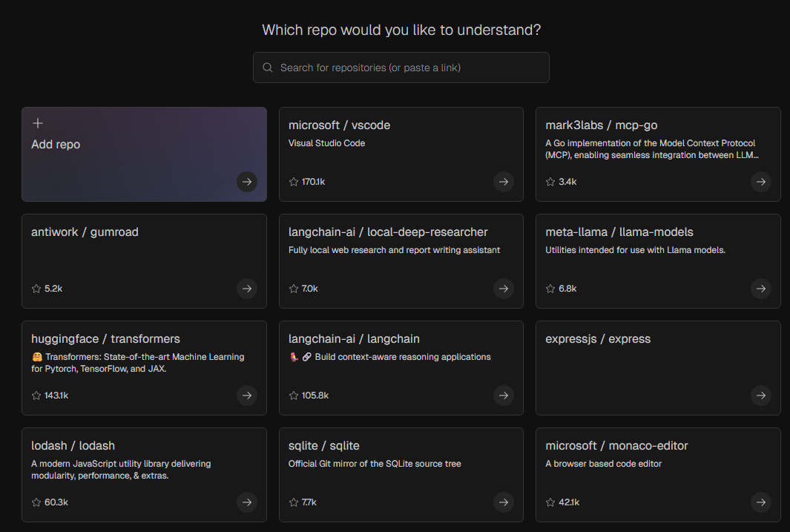Open mark3labs / mcp-go via its arrow icon

761,182
